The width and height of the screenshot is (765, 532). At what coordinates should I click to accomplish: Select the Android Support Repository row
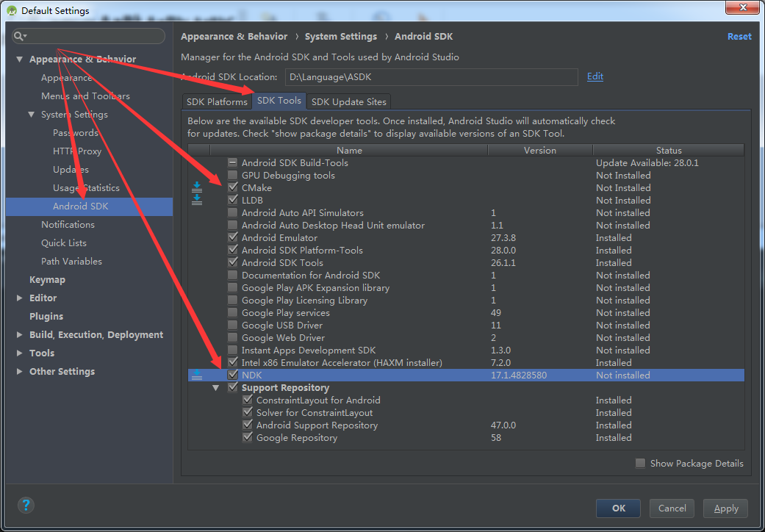466,425
